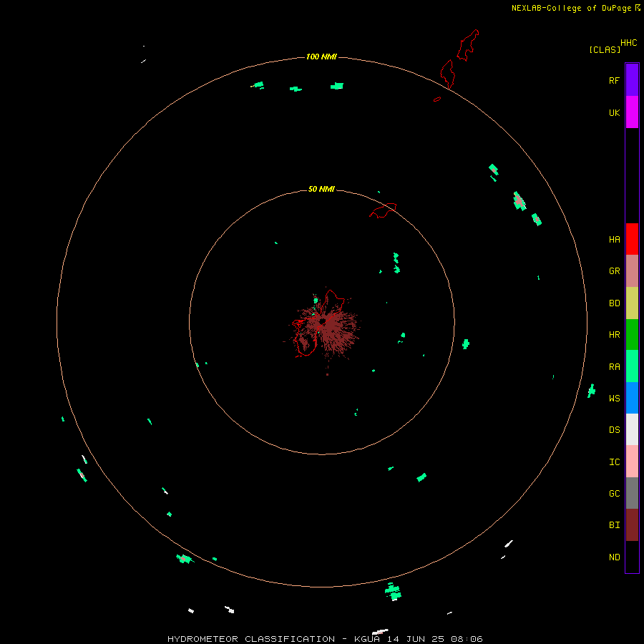Click the GC gray legend swatch
Screen dimensions: 644x644
[x=632, y=493]
